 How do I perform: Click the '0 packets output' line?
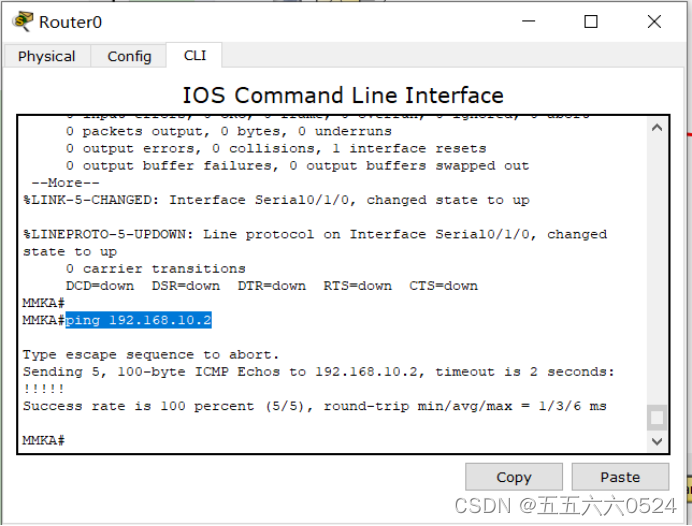[229, 132]
